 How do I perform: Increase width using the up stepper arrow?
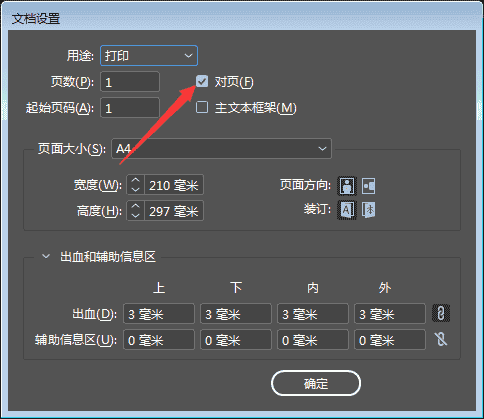135,180
